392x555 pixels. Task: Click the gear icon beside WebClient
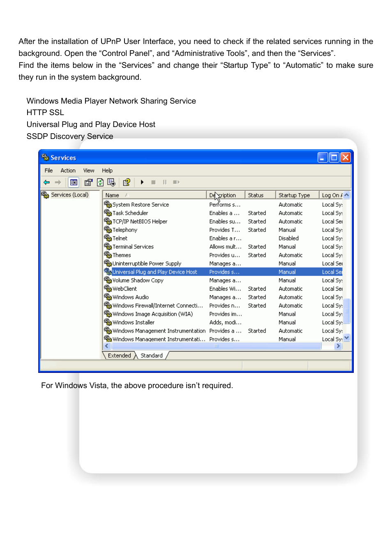point(108,289)
